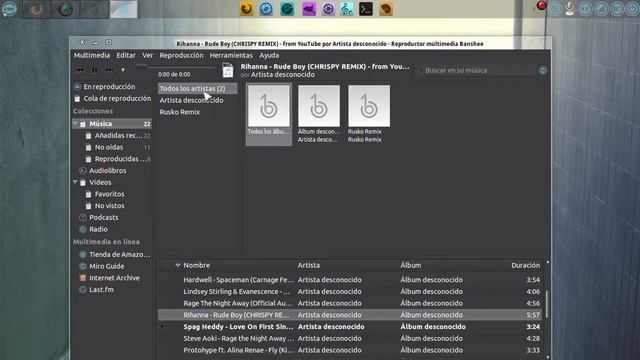
Task: Click the Last.fm icon
Action: [83, 290]
